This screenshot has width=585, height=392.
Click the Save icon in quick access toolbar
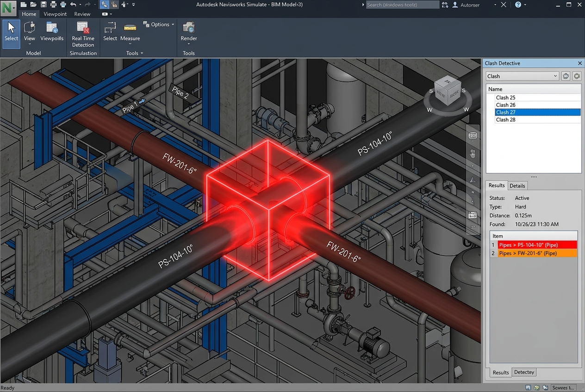44,5
